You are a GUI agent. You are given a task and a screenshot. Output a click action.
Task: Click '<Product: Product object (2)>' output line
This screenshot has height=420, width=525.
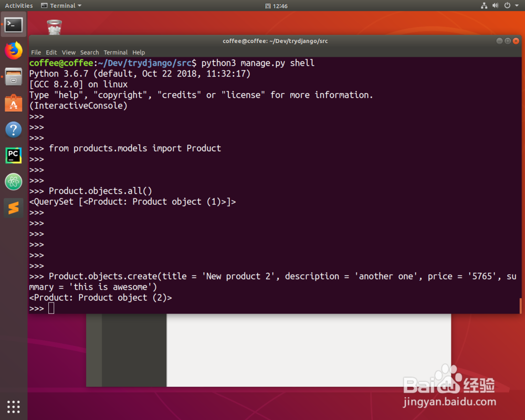(x=100, y=298)
